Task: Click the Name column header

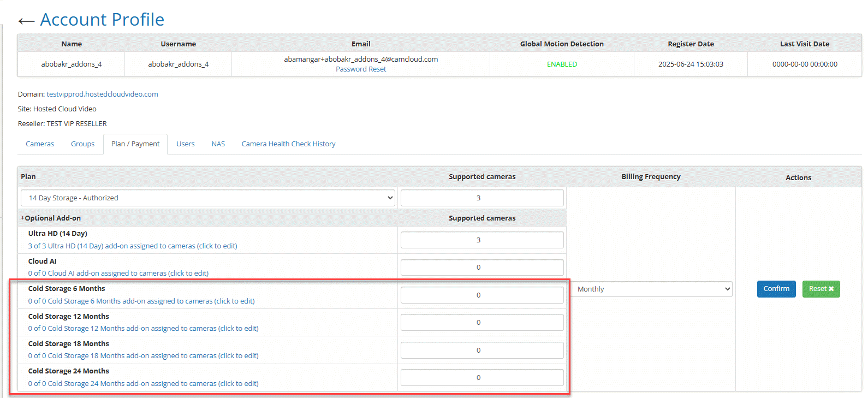Action: (x=72, y=44)
